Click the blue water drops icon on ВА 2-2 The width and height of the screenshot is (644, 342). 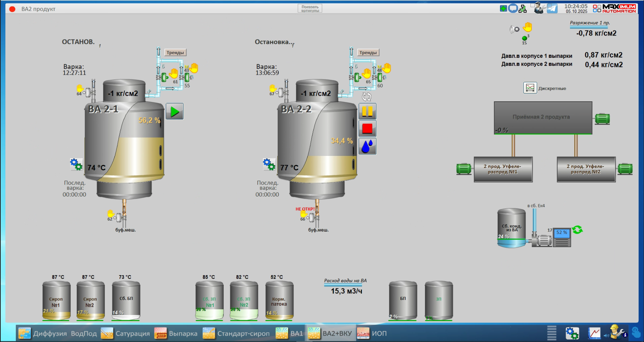pos(367,146)
